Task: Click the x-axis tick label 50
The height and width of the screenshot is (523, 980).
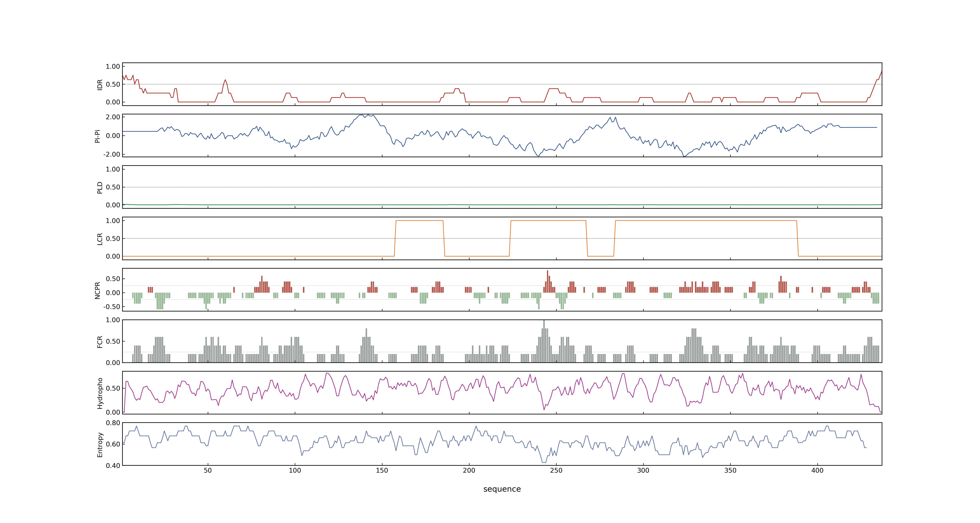Action: (x=208, y=470)
